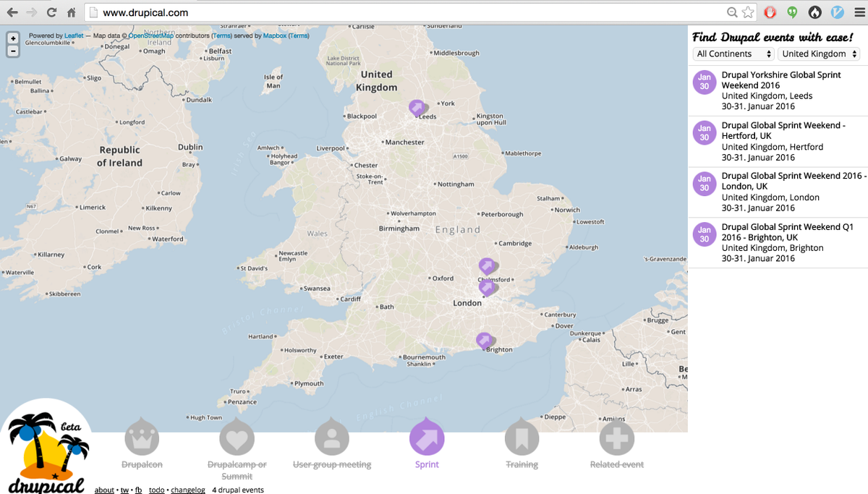Click the Brighton sprint map marker
The width and height of the screenshot is (868, 494).
484,340
